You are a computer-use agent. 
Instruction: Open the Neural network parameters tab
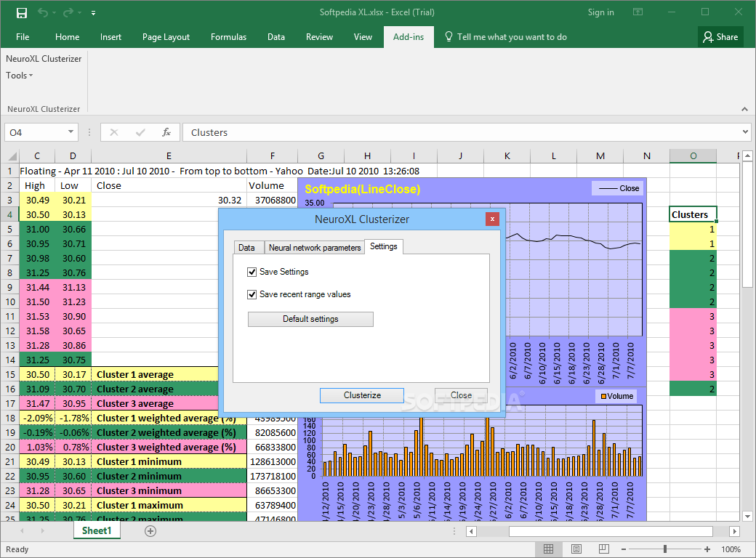(x=314, y=248)
